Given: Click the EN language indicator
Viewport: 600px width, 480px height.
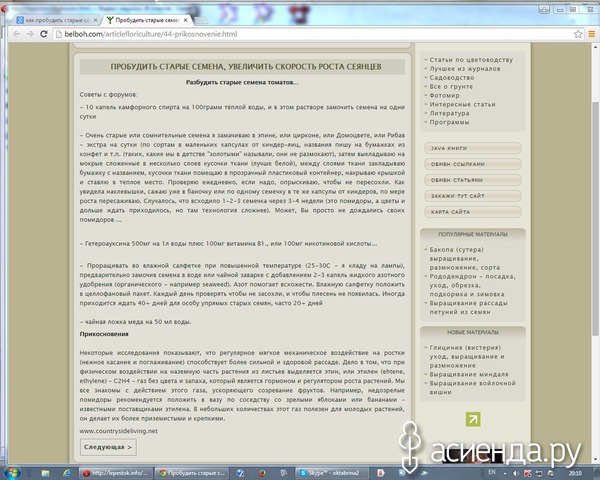Looking at the screenshot, I should pyautogui.click(x=492, y=472).
